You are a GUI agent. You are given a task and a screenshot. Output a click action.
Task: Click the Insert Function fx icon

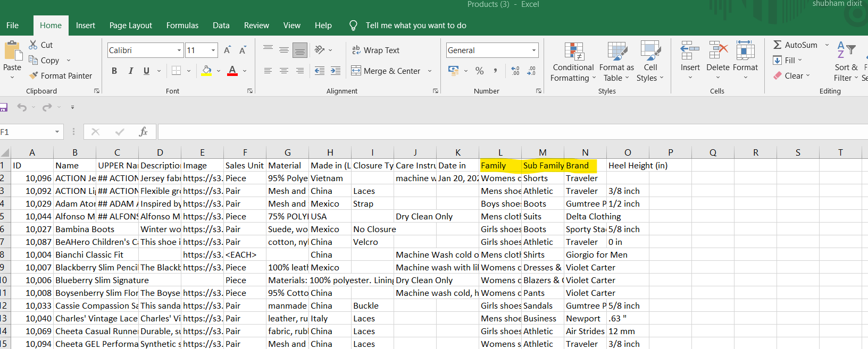(x=143, y=132)
